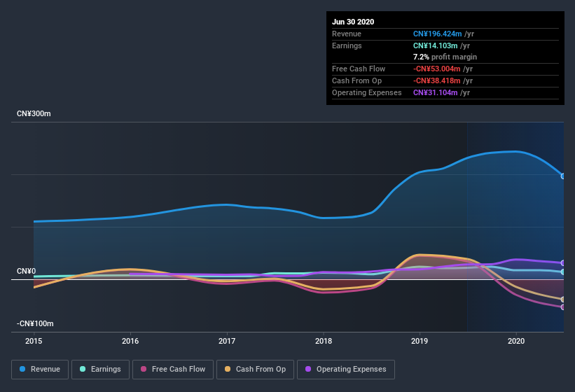Click the CN¥14.103m earnings value
Image resolution: width=575 pixels, height=392 pixels.
tap(436, 45)
